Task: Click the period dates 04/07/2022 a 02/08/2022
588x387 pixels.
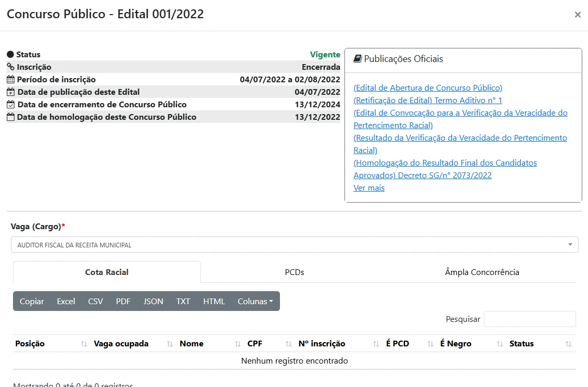Action: coord(290,79)
